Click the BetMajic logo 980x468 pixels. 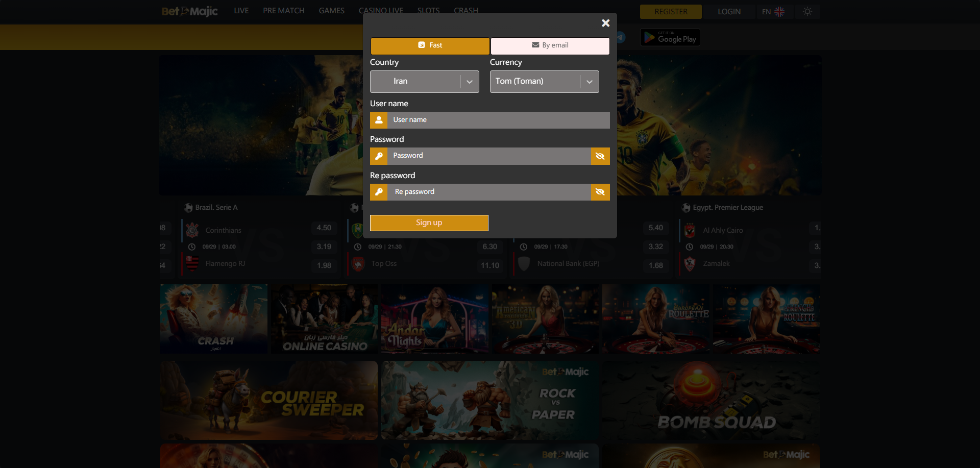click(x=189, y=11)
